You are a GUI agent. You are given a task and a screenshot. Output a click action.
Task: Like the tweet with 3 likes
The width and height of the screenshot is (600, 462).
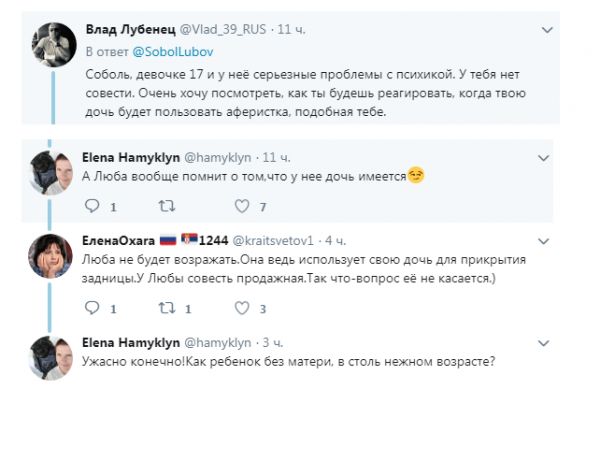coord(241,308)
